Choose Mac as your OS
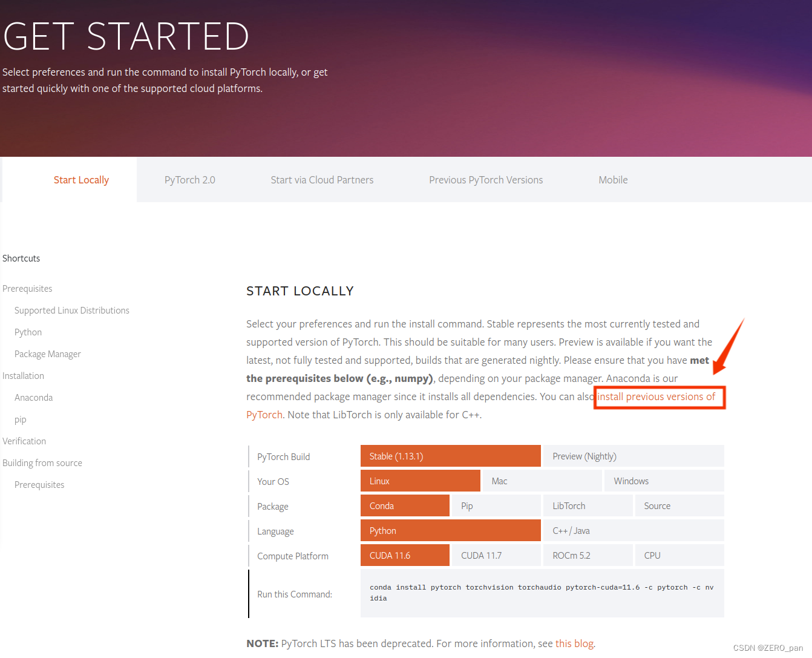Image resolution: width=812 pixels, height=658 pixels. tap(542, 481)
